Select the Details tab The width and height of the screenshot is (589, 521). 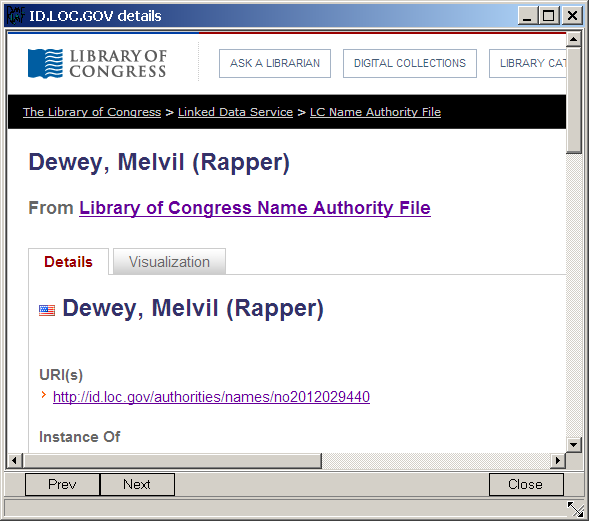tap(68, 261)
